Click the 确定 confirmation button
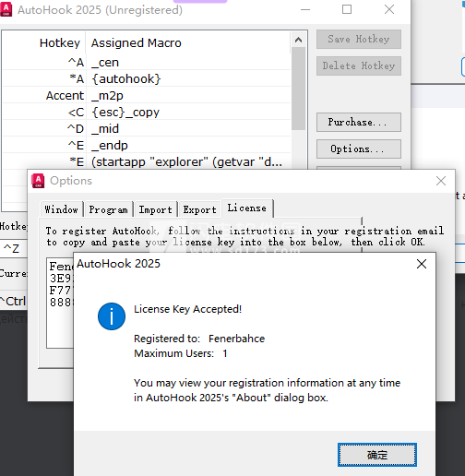465x476 pixels. 377,455
